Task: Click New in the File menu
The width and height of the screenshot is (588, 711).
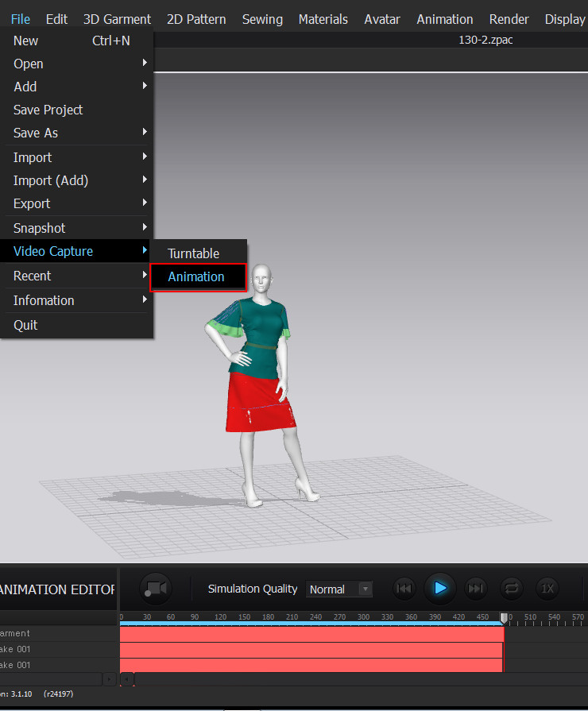Action: click(x=25, y=41)
